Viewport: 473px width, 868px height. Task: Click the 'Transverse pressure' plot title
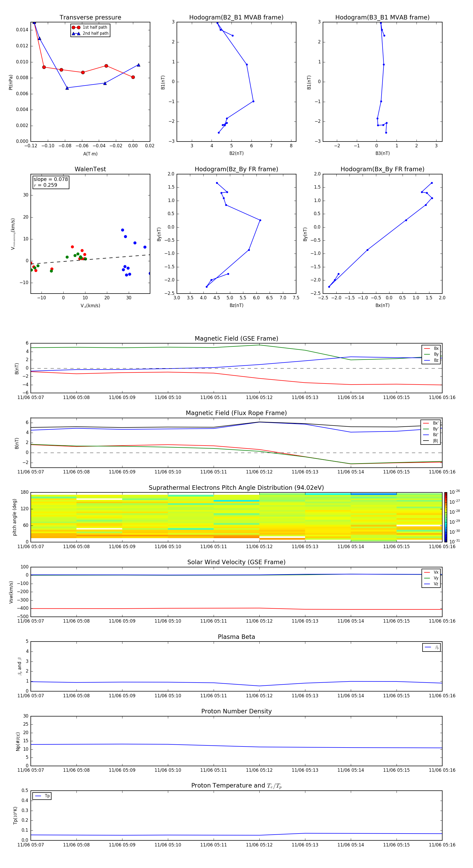90,17
